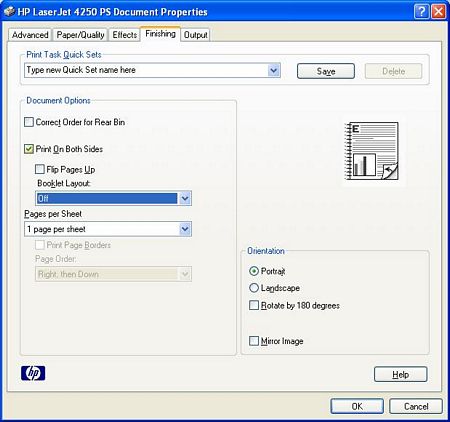This screenshot has height=422, width=450.
Task: Toggle Print Page Borders checkbox
Action: pyautogui.click(x=40, y=245)
